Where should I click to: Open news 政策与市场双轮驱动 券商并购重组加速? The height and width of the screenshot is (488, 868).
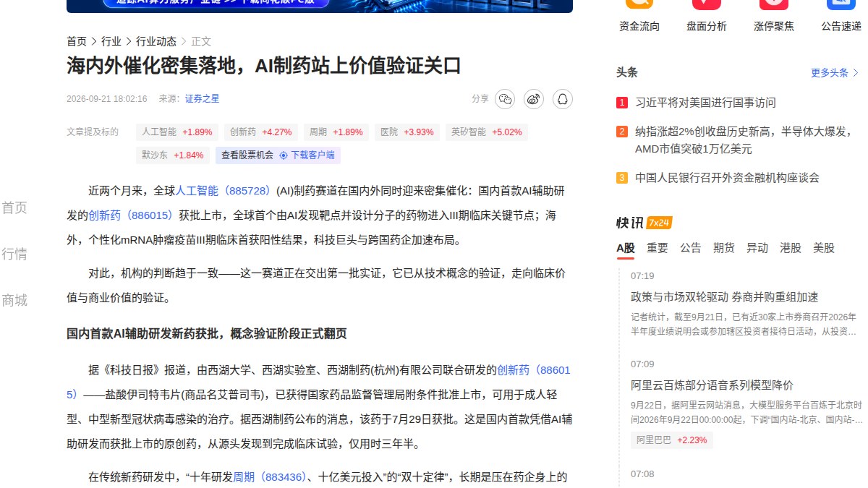(x=725, y=297)
